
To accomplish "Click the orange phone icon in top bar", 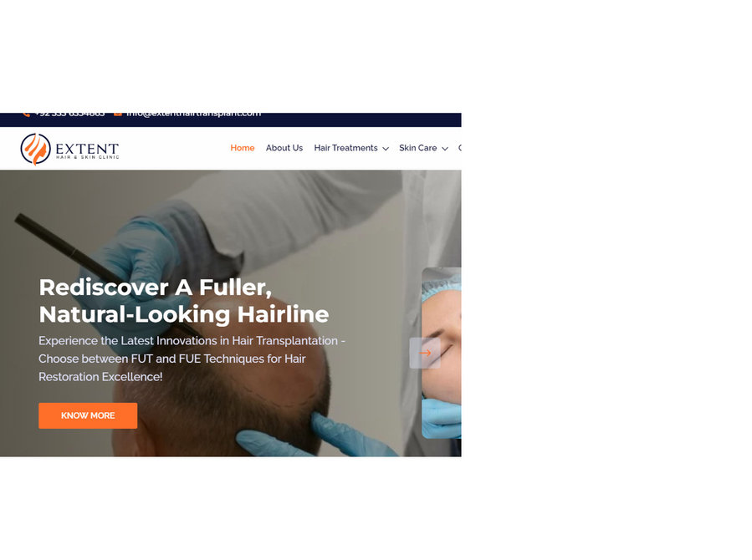I will [x=27, y=115].
